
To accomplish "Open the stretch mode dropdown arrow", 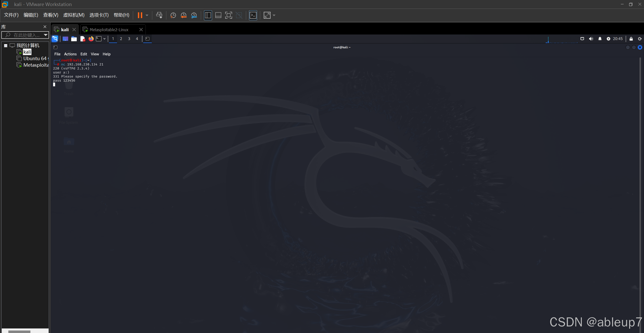I will pyautogui.click(x=274, y=15).
